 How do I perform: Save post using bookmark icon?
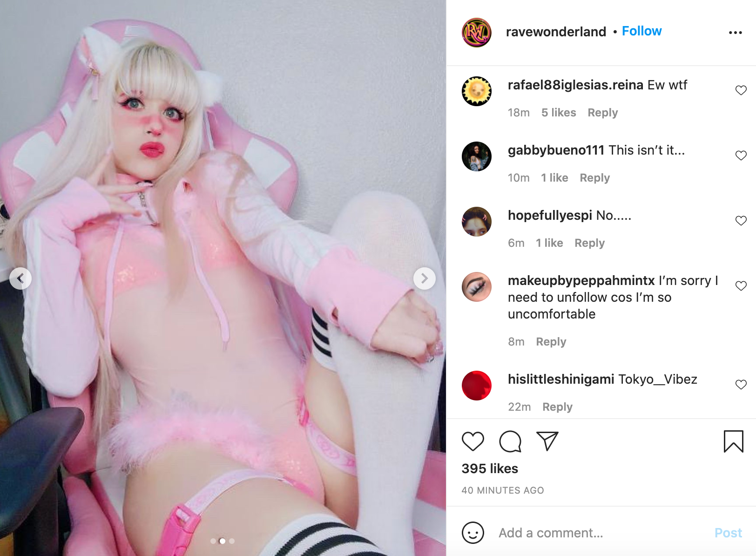733,441
